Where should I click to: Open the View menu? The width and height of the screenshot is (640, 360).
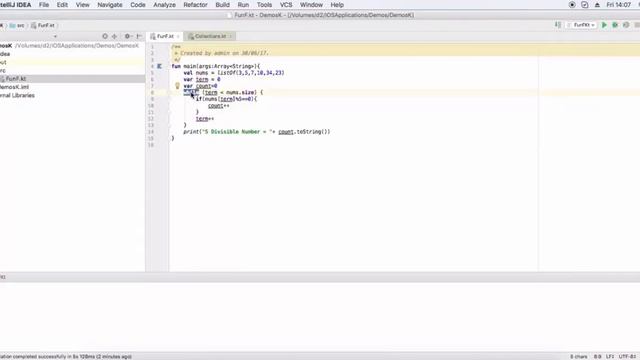click(x=82, y=5)
